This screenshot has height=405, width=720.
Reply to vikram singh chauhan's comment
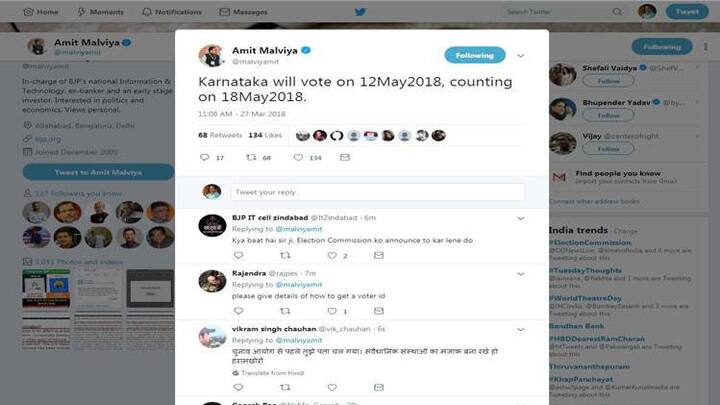tap(238, 387)
